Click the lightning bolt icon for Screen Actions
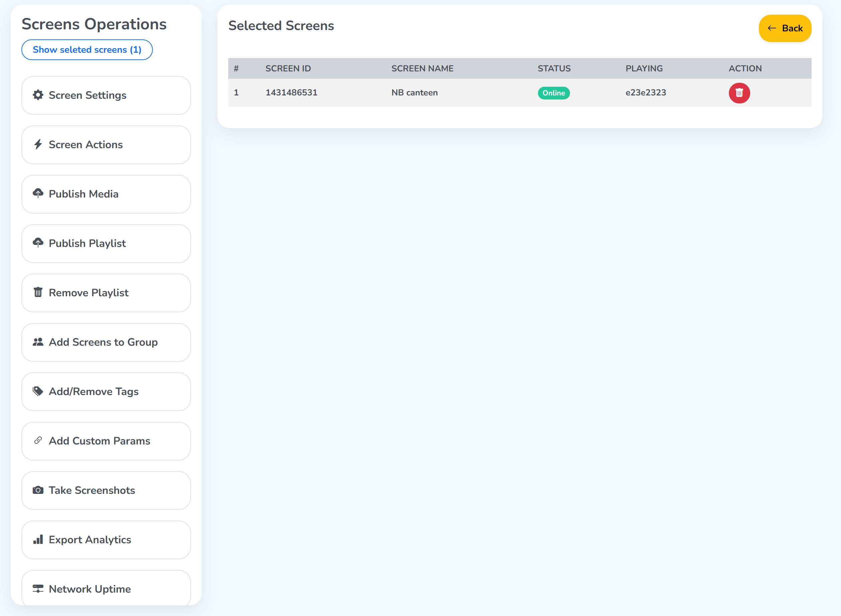 (38, 144)
